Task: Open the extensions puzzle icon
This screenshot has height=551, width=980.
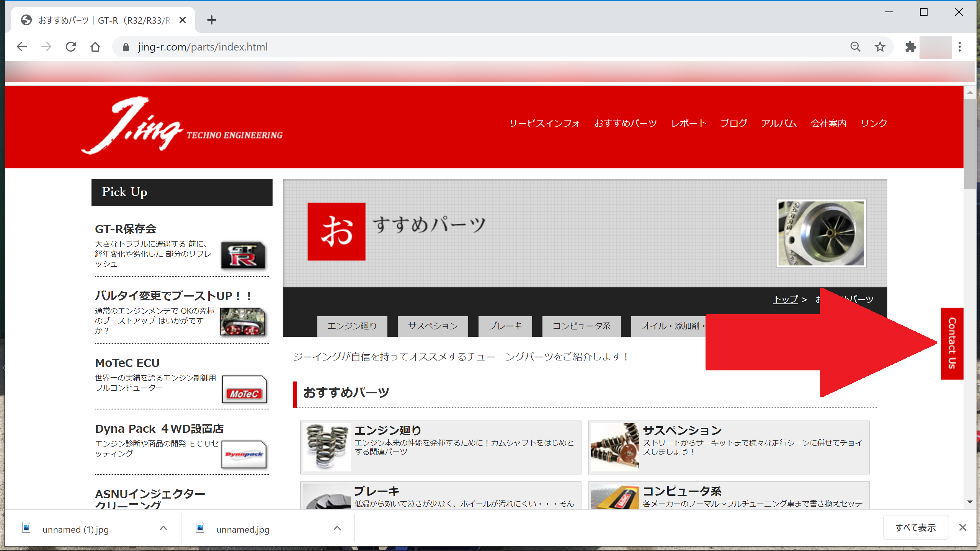Action: (x=910, y=47)
